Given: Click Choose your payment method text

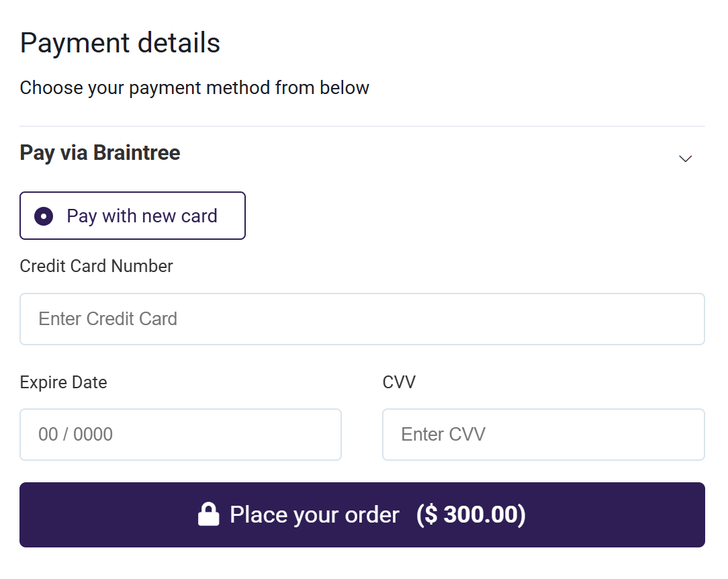Looking at the screenshot, I should [195, 88].
